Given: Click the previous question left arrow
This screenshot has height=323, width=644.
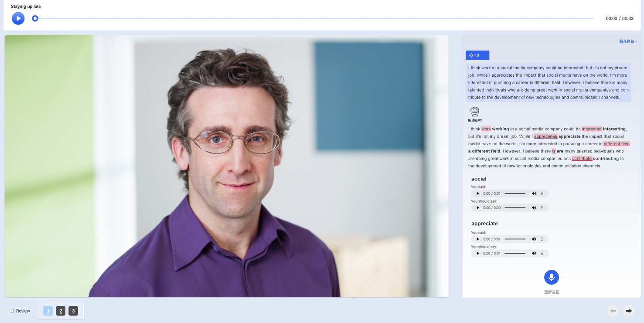Looking at the screenshot, I should pos(613,311).
